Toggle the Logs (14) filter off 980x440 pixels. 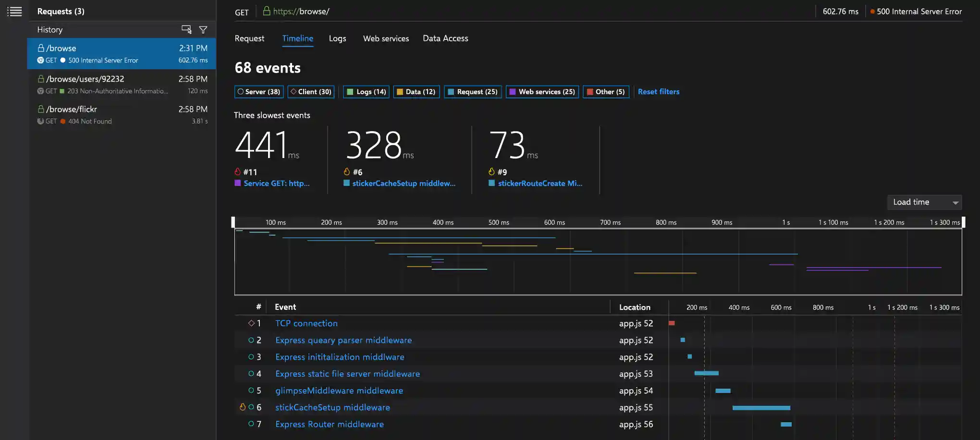pos(366,91)
